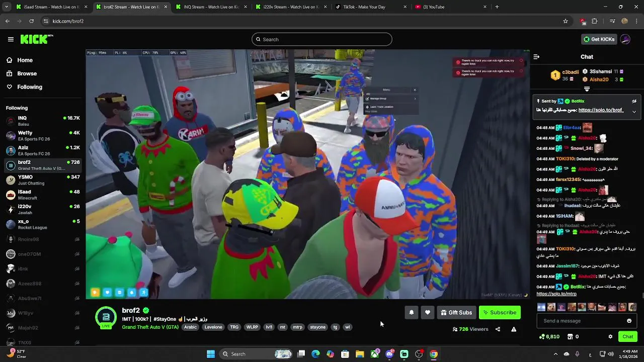Screen dimensions: 644x362
Task: Select the Arabic tag
Action: point(190,327)
